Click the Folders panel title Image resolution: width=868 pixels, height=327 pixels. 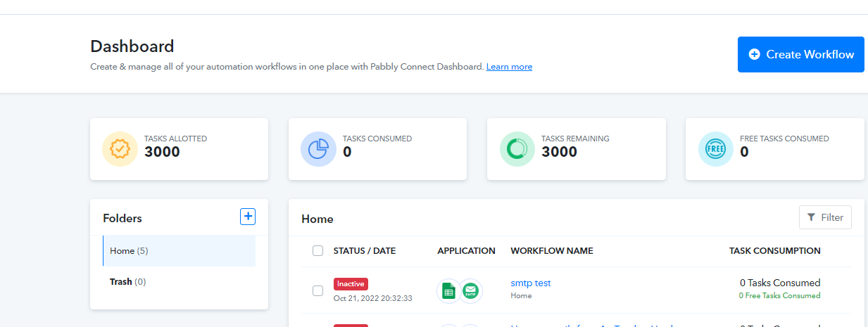(x=122, y=218)
